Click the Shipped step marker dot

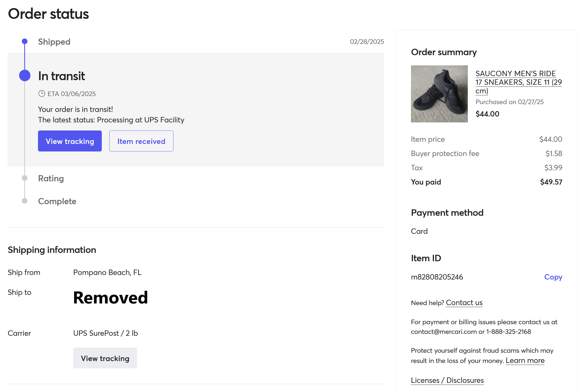pyautogui.click(x=25, y=41)
